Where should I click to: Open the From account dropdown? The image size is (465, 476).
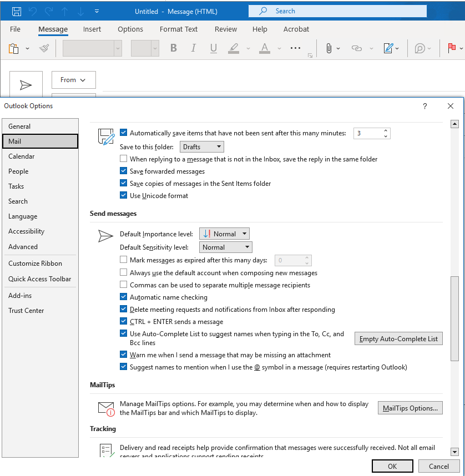(x=74, y=80)
